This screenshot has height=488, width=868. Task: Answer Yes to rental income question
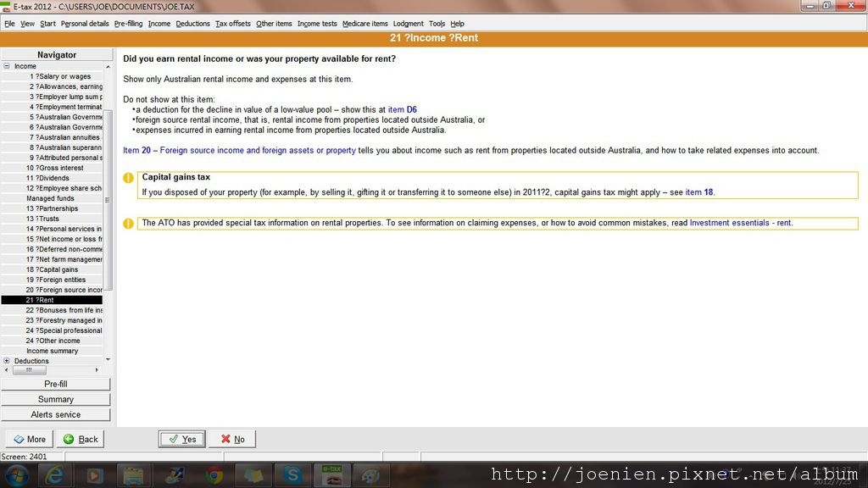[181, 439]
